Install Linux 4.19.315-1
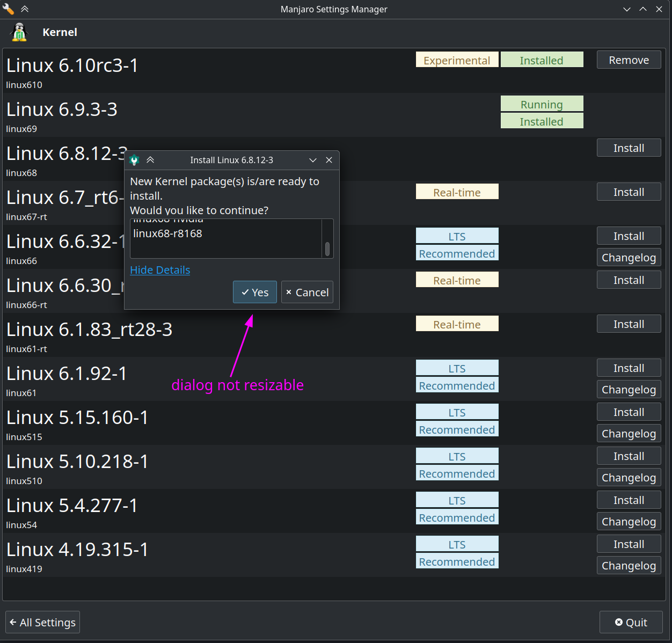Viewport: 672px width, 643px height. coord(629,544)
